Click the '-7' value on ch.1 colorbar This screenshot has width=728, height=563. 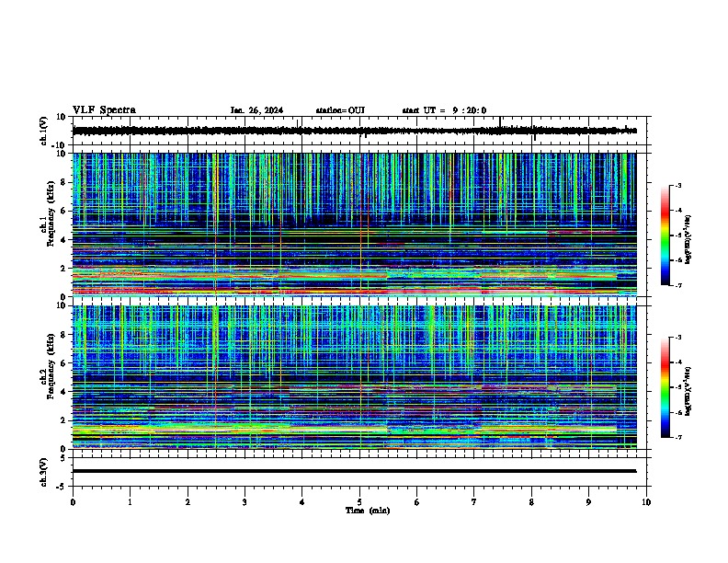(x=677, y=285)
